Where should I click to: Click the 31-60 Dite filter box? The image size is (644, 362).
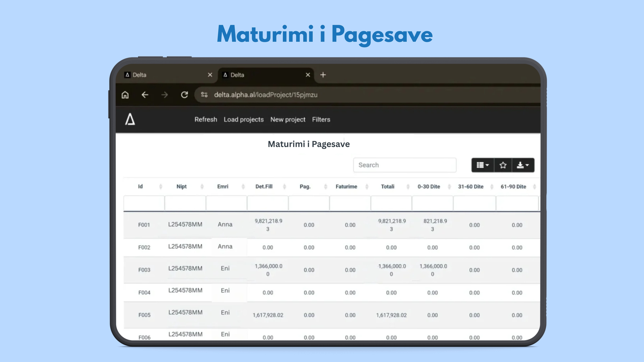pyautogui.click(x=474, y=203)
